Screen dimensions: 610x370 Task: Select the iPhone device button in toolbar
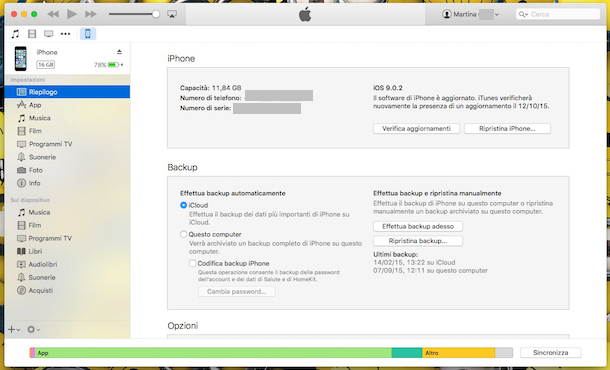pyautogui.click(x=88, y=34)
